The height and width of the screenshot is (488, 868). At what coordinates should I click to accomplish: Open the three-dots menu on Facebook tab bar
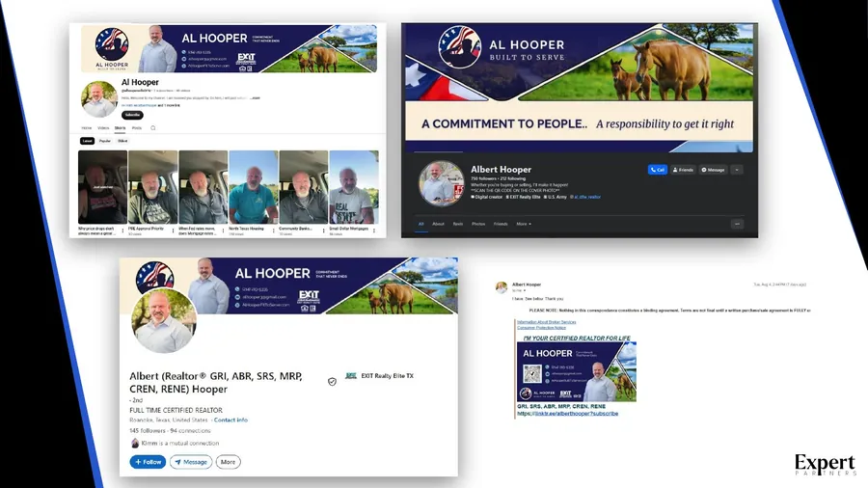tap(737, 224)
